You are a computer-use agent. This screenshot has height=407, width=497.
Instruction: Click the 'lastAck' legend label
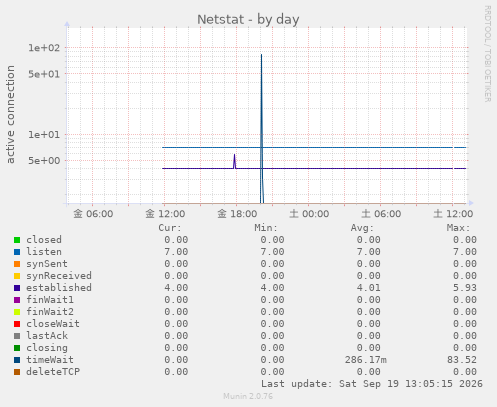(47, 336)
